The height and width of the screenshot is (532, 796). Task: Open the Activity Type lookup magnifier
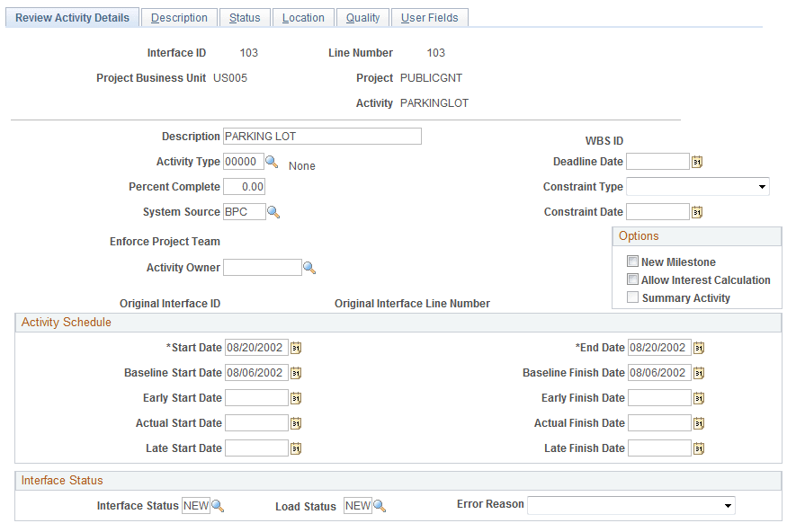pos(273,162)
